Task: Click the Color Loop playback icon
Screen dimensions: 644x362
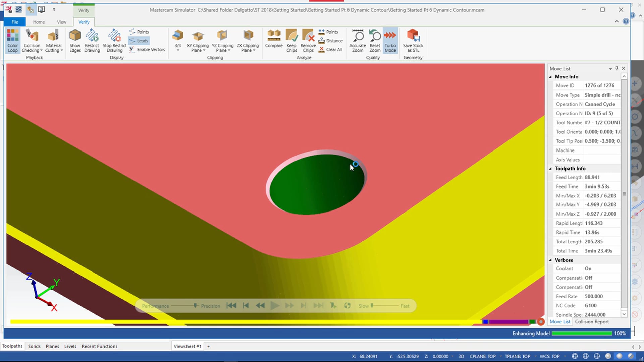Action: [12, 40]
